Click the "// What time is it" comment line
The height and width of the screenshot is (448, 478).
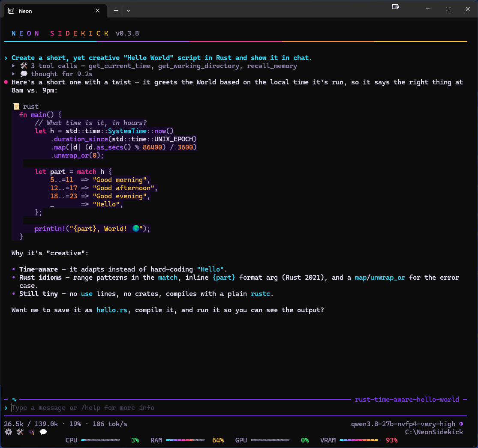[x=90, y=123]
